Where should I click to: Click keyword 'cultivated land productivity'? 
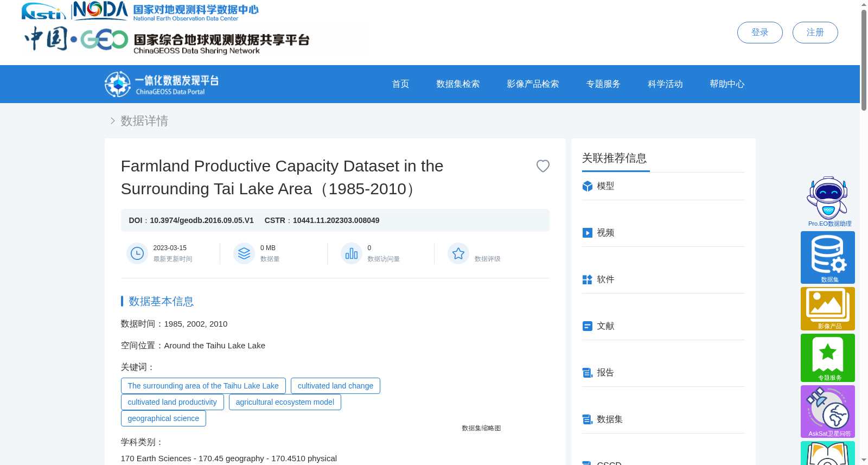[x=172, y=402]
